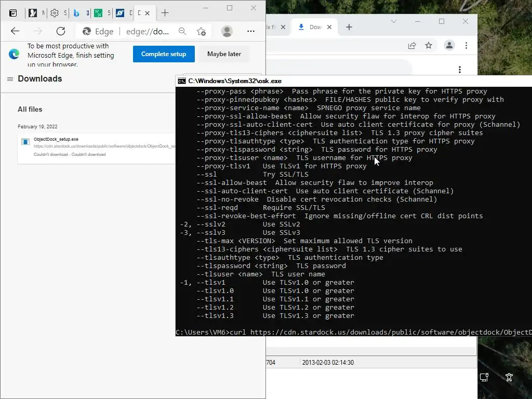Switch to the first black-icon tab in Edge
Viewport: 532px width, 399px height.
33,13
